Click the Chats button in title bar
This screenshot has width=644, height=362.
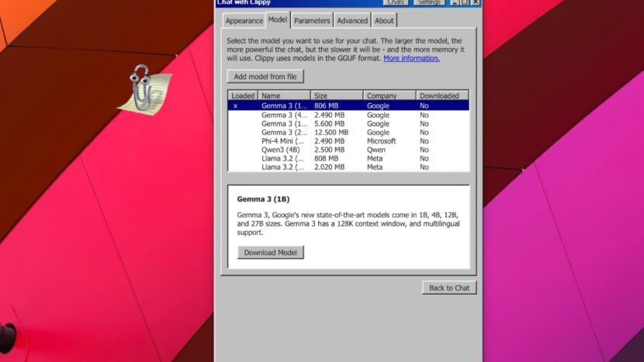[395, 2]
